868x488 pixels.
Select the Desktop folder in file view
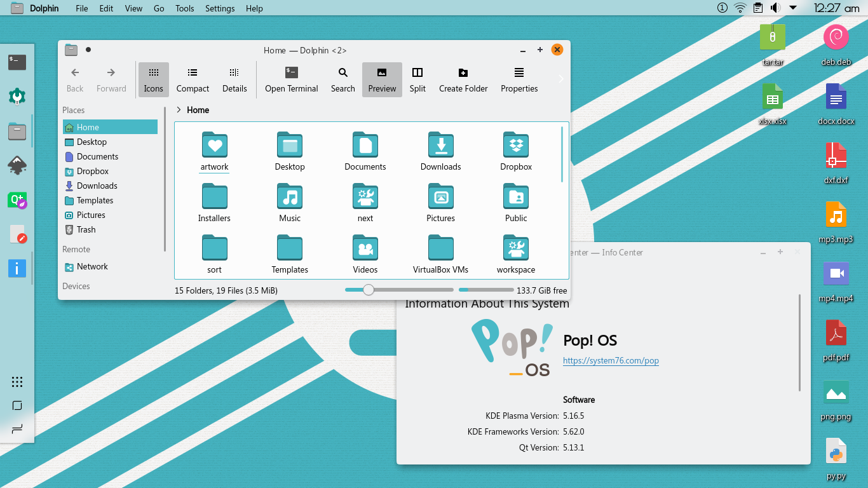tap(290, 151)
